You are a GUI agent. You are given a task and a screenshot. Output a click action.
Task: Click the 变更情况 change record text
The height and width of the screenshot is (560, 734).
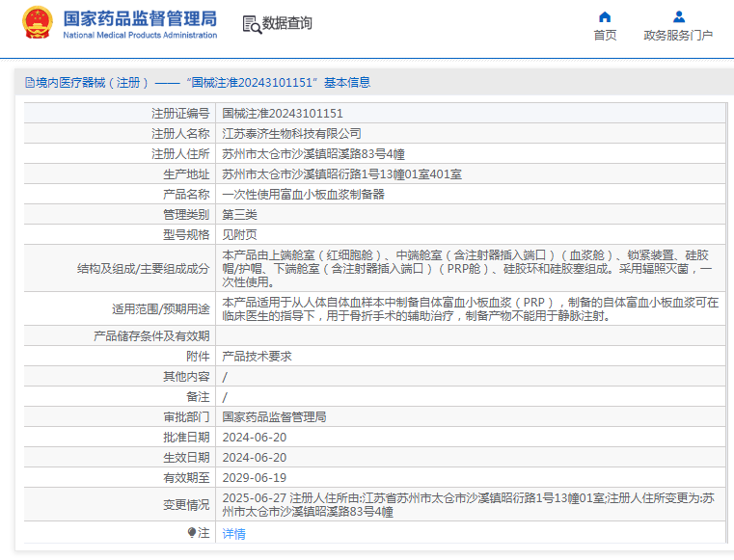click(469, 505)
